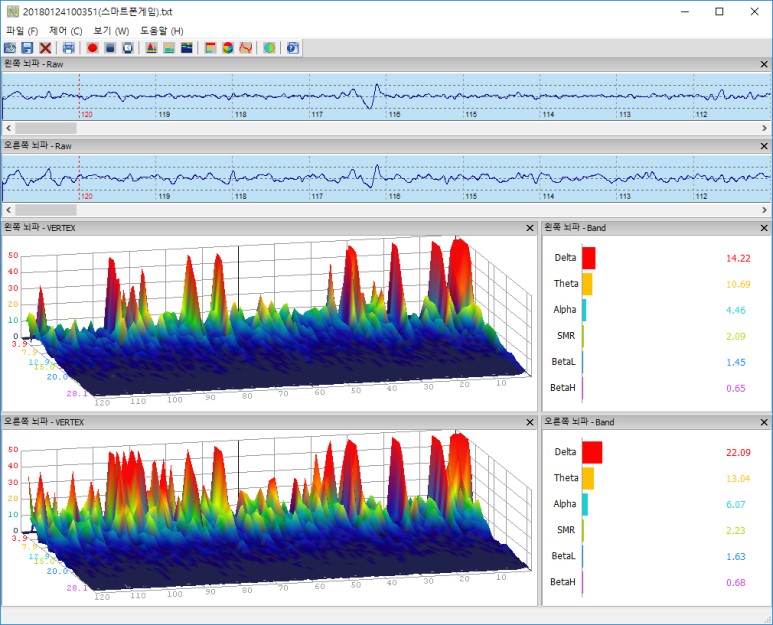
Task: Click right scroll arrow of left Raw panel
Action: pos(766,128)
